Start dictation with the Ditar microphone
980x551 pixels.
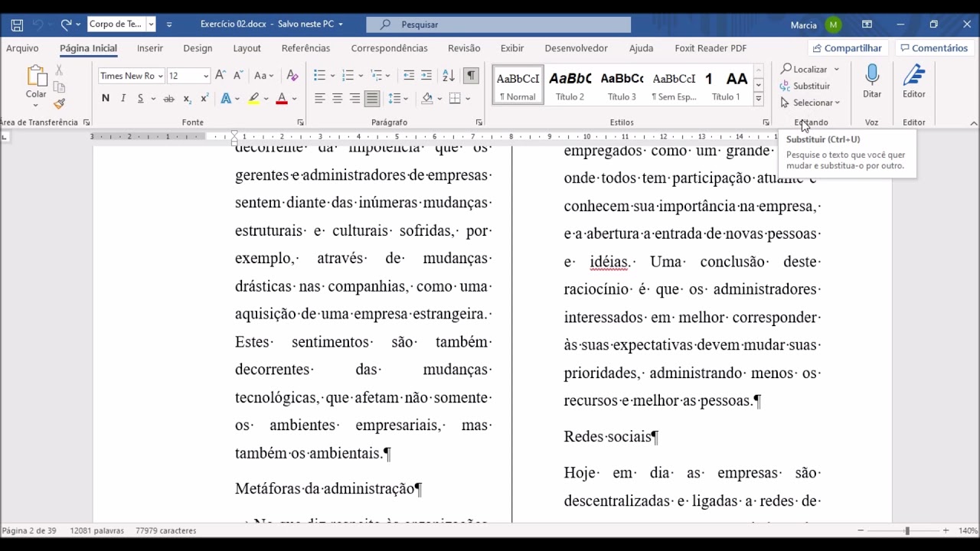(x=872, y=82)
